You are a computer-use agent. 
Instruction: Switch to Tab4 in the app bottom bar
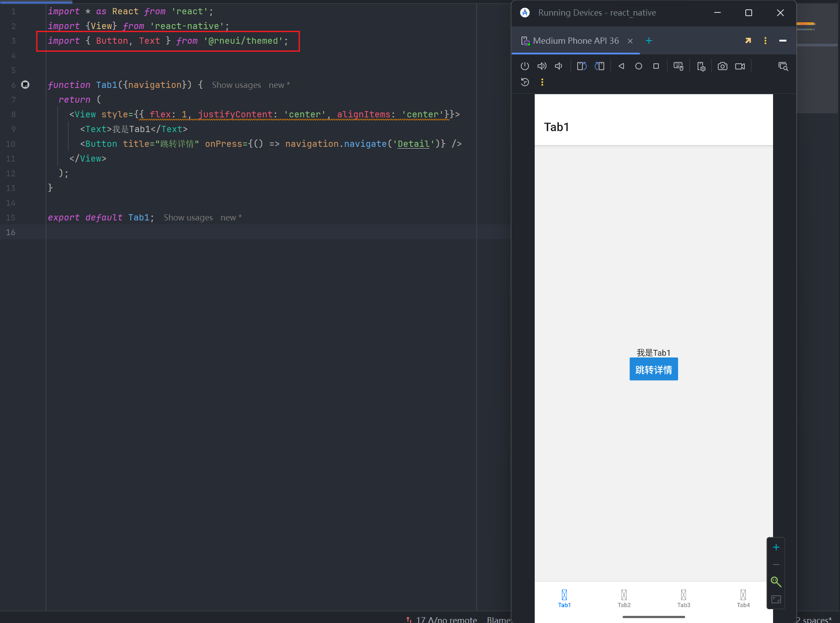[743, 598]
